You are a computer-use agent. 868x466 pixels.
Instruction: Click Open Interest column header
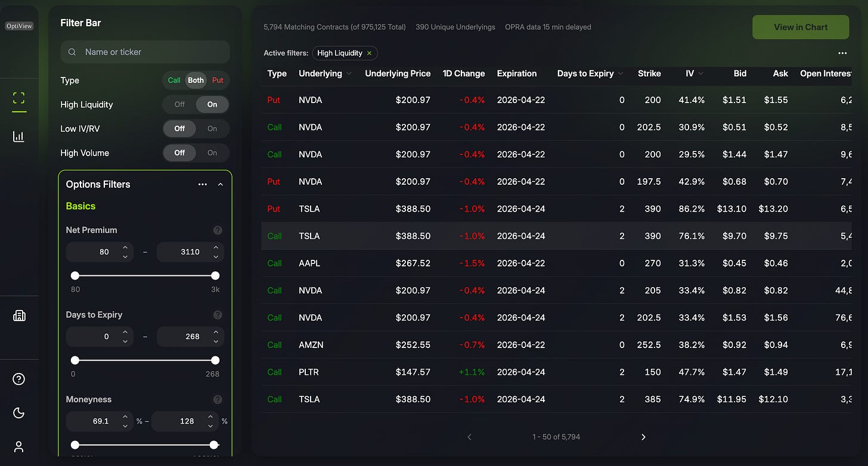click(826, 73)
